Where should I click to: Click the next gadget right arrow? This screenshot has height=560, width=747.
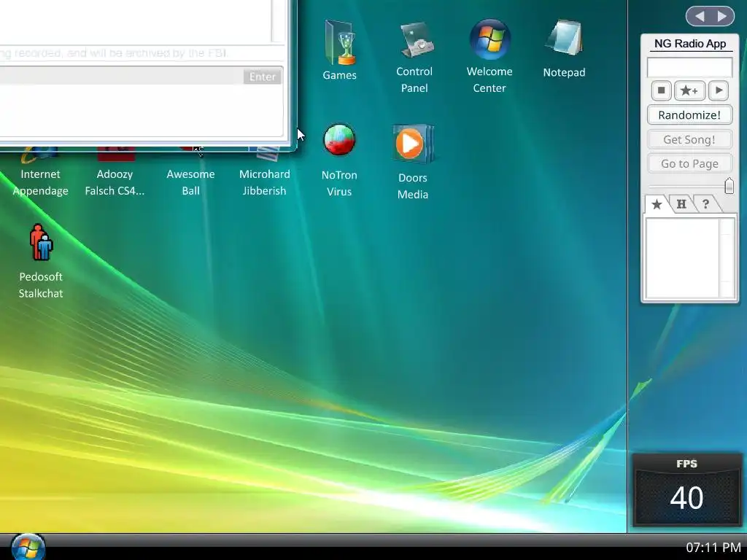click(722, 16)
